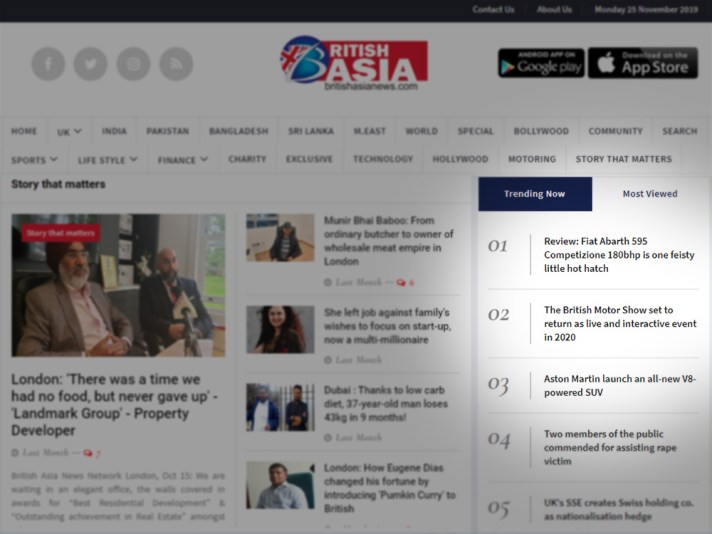Open the Life Style dropdown
Image resolution: width=712 pixels, height=534 pixels.
107,160
